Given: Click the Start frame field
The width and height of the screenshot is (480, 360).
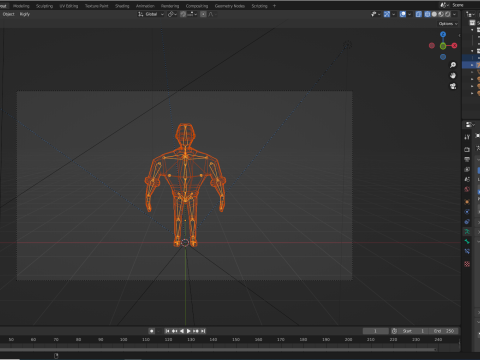Looking at the screenshot, I should [413, 331].
